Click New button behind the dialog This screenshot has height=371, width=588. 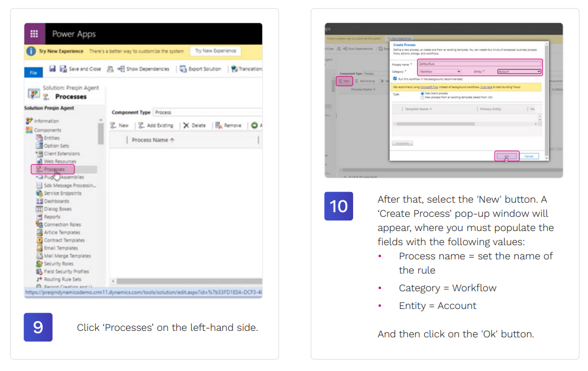344,81
